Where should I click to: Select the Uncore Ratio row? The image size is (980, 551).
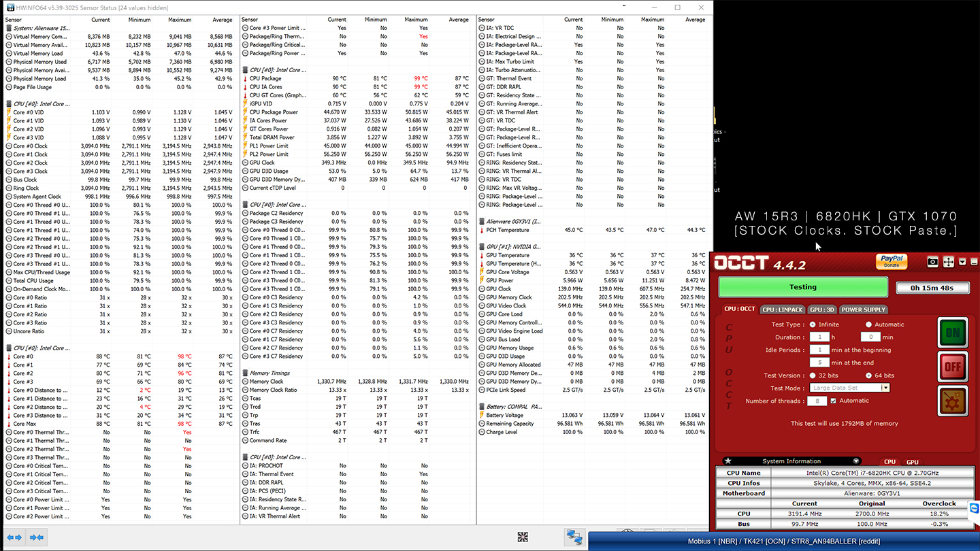(x=120, y=331)
